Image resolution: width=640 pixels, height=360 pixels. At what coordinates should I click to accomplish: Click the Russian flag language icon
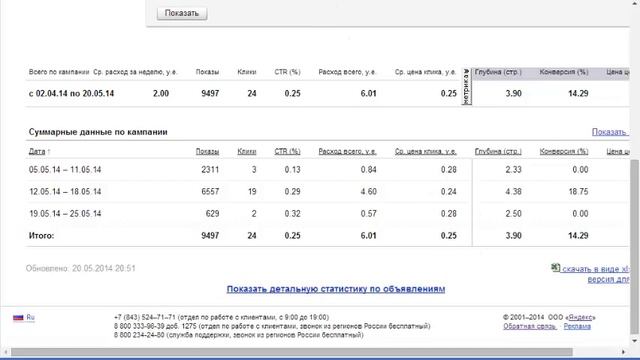click(18, 318)
